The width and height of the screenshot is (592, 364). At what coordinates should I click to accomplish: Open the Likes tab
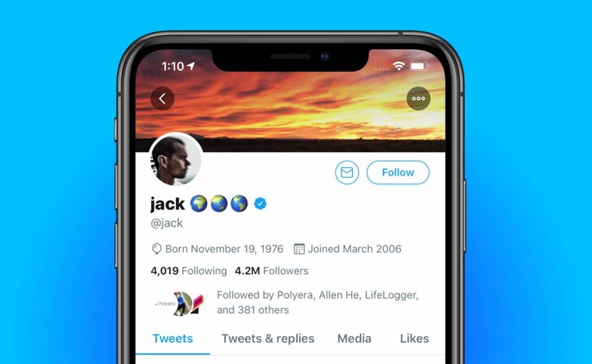coord(414,338)
